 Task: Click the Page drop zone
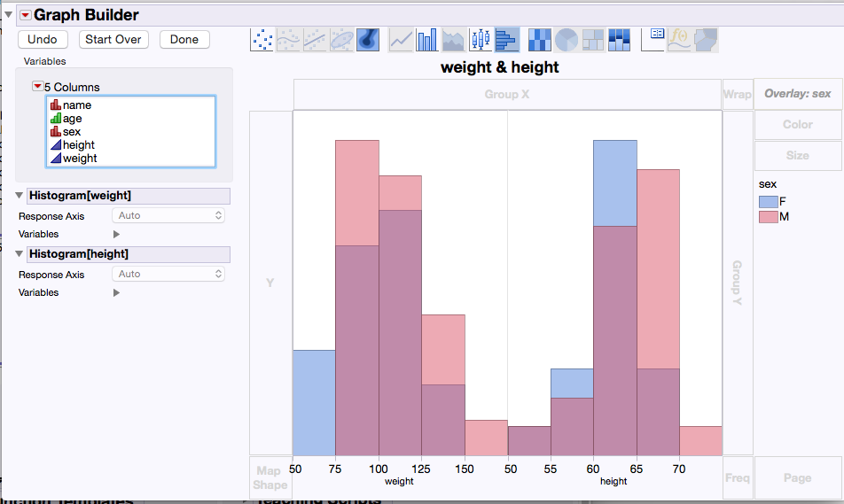[x=798, y=477]
